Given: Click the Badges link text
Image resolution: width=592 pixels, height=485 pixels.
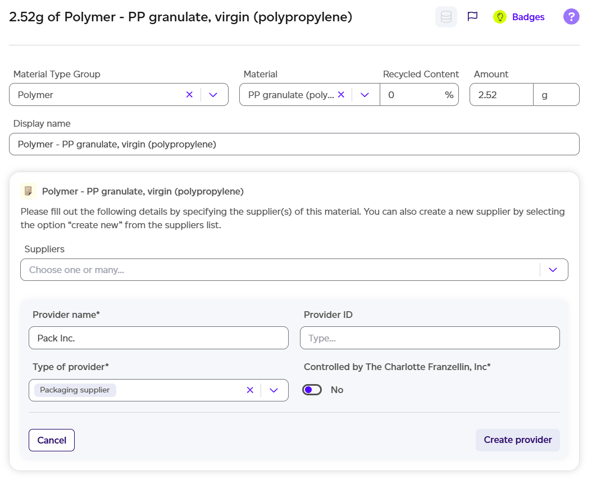Looking at the screenshot, I should 528,17.
